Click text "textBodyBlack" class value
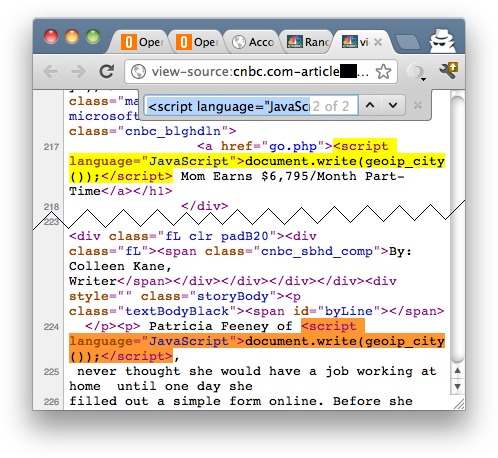498x458 pixels. (x=177, y=311)
